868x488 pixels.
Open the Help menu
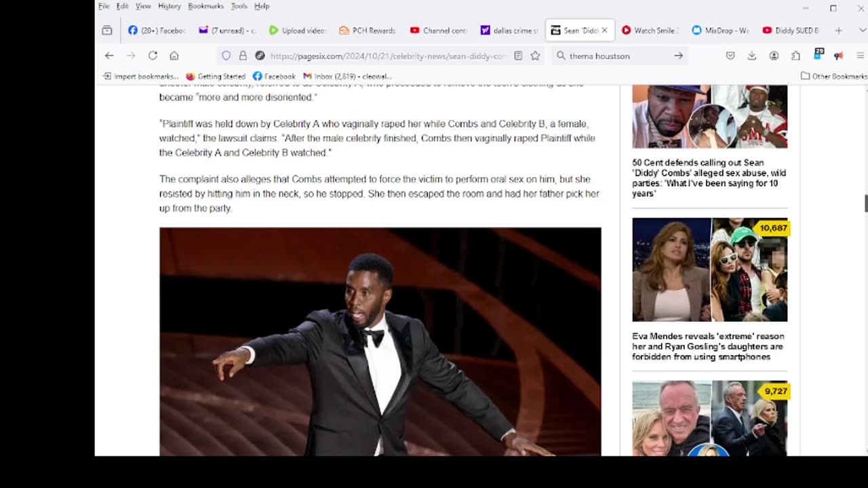point(262,6)
